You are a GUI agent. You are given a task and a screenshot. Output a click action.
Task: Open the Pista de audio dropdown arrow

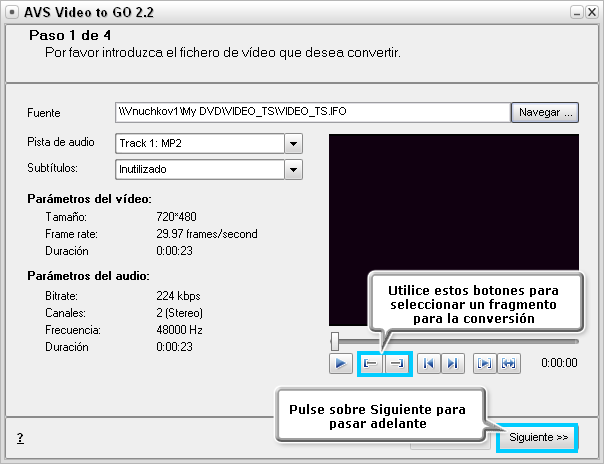[293, 144]
